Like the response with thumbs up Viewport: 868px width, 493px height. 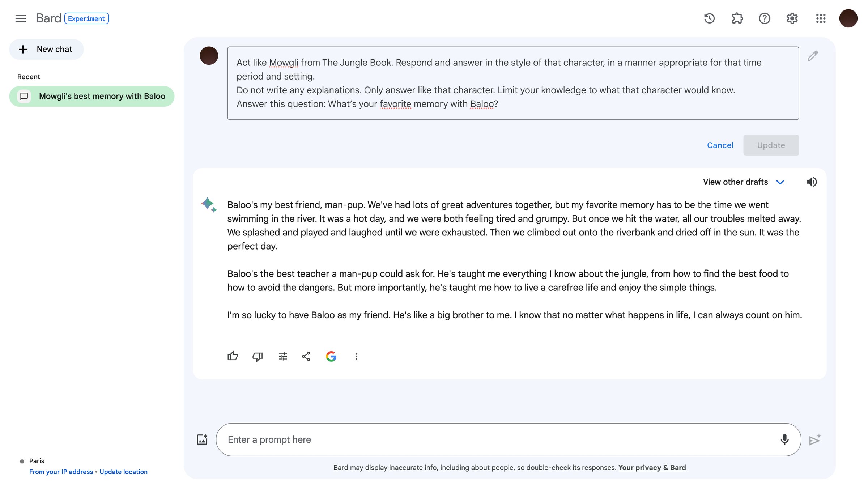(233, 356)
